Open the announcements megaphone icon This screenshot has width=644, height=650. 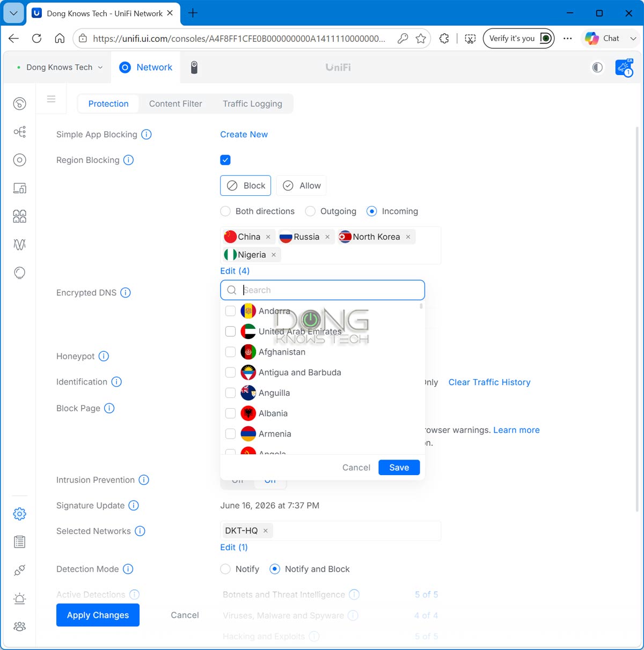coord(624,68)
